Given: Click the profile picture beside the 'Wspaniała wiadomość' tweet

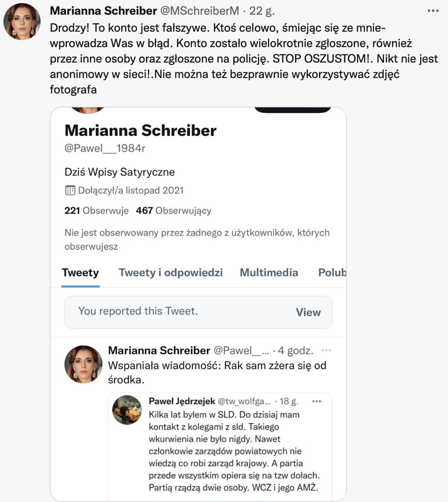Looking at the screenshot, I should pyautogui.click(x=83, y=364).
